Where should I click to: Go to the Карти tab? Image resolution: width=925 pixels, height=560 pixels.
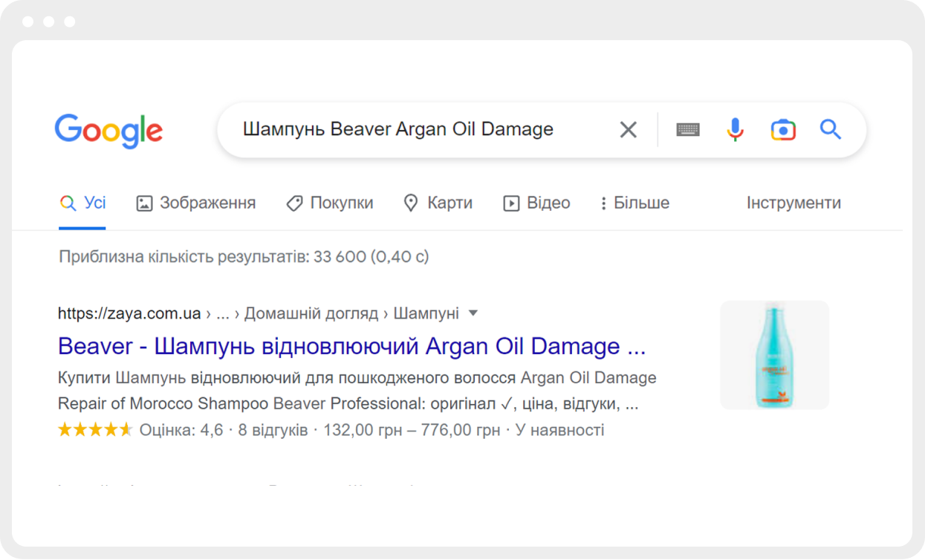(438, 203)
